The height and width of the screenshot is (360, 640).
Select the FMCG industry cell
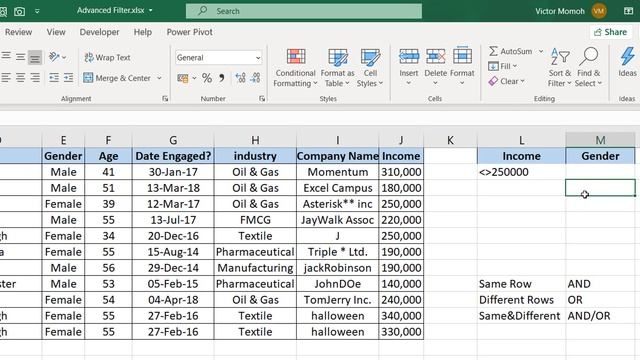[x=255, y=220]
